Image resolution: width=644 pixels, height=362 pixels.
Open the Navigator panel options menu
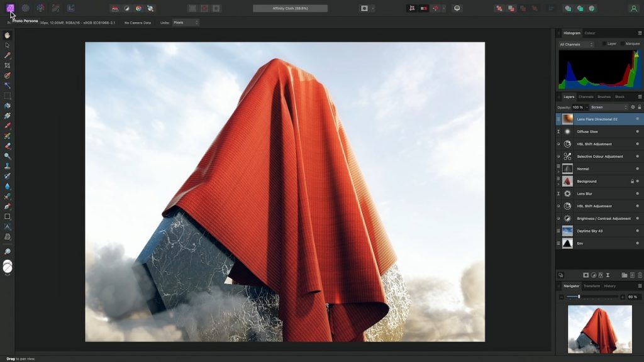tap(640, 286)
